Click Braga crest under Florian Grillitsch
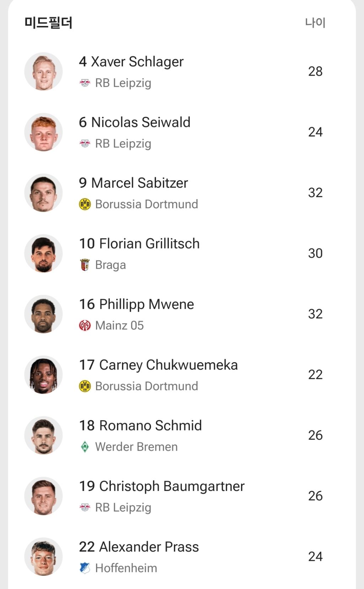Image resolution: width=364 pixels, height=589 pixels. 85,265
